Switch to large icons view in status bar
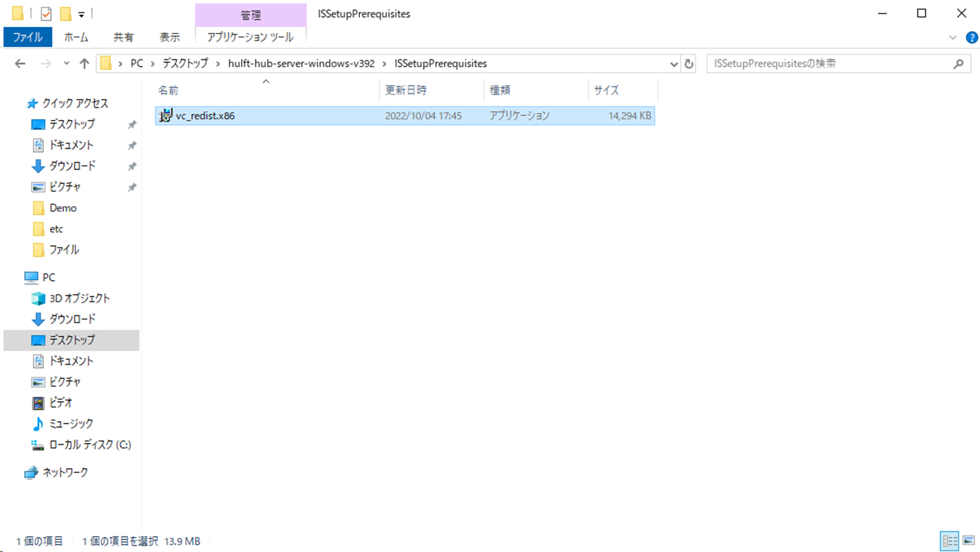This screenshot has height=552, width=980. pyautogui.click(x=969, y=540)
